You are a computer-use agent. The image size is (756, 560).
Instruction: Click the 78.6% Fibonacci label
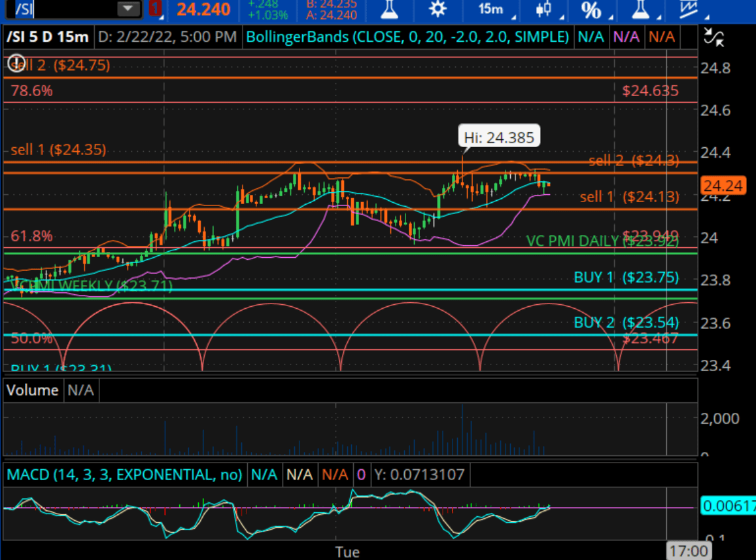[x=32, y=91]
